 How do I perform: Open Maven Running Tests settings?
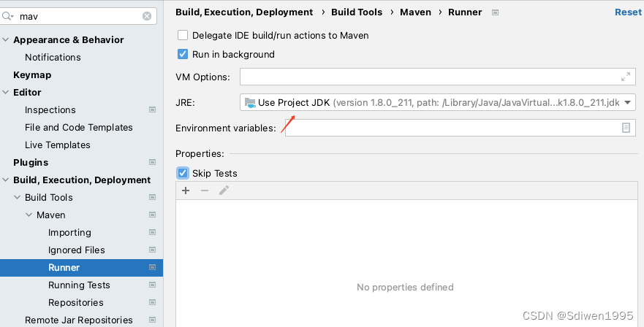[x=79, y=285]
